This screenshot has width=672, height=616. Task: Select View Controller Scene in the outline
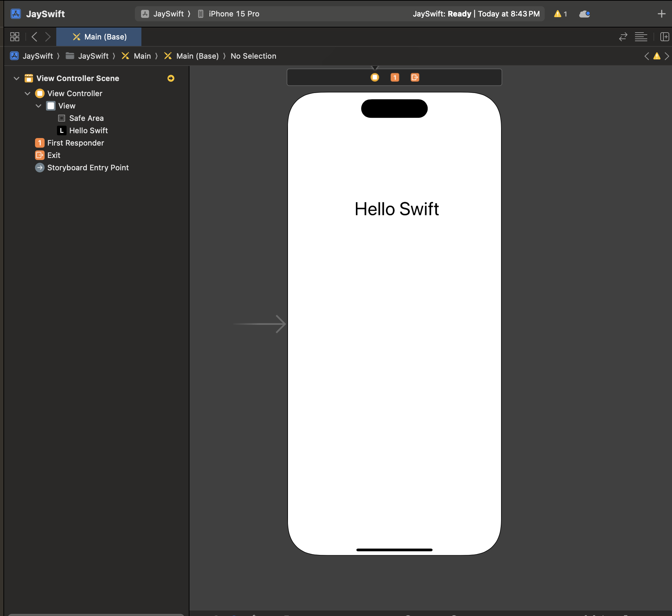(x=78, y=78)
